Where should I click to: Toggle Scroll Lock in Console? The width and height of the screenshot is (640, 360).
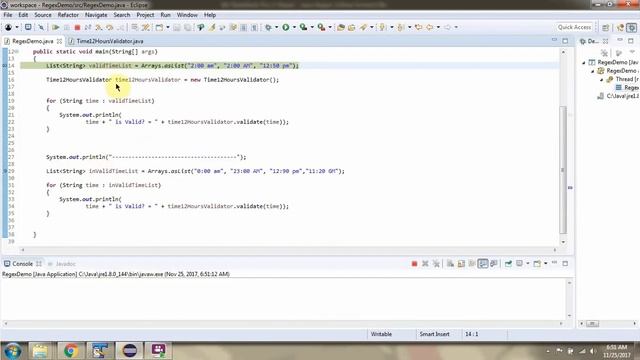click(461, 264)
